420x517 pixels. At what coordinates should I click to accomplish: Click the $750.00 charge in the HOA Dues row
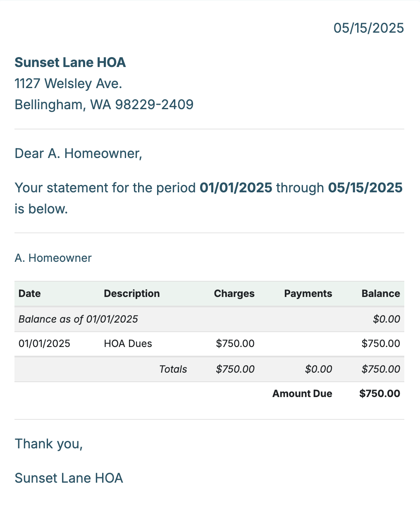point(235,344)
